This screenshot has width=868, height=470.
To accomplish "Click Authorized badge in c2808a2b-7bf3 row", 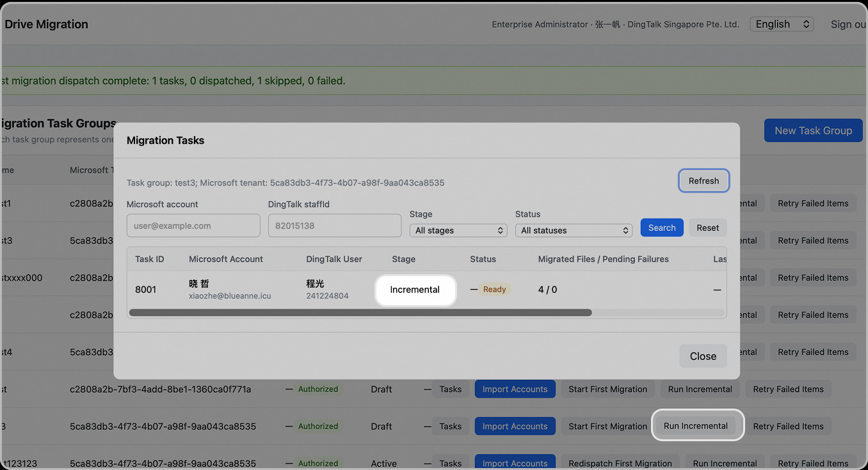I will click(x=318, y=389).
